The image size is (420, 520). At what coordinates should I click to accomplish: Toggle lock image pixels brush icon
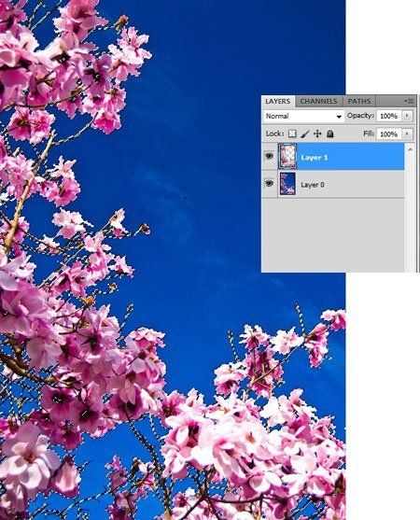304,134
